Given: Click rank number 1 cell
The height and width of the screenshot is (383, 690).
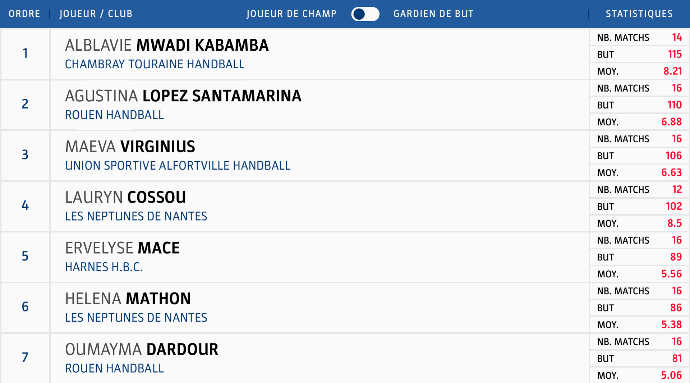Looking at the screenshot, I should click(x=25, y=54).
